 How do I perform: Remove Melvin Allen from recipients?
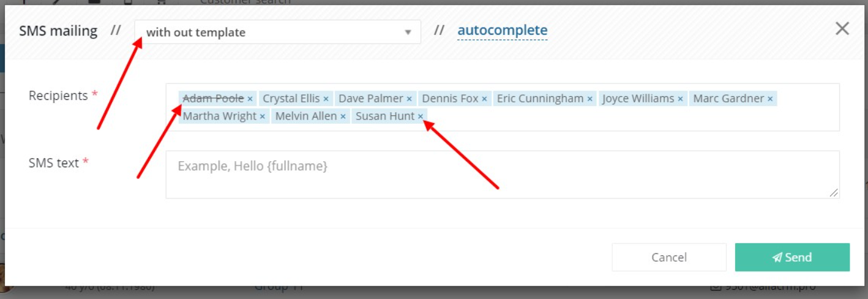tap(343, 116)
